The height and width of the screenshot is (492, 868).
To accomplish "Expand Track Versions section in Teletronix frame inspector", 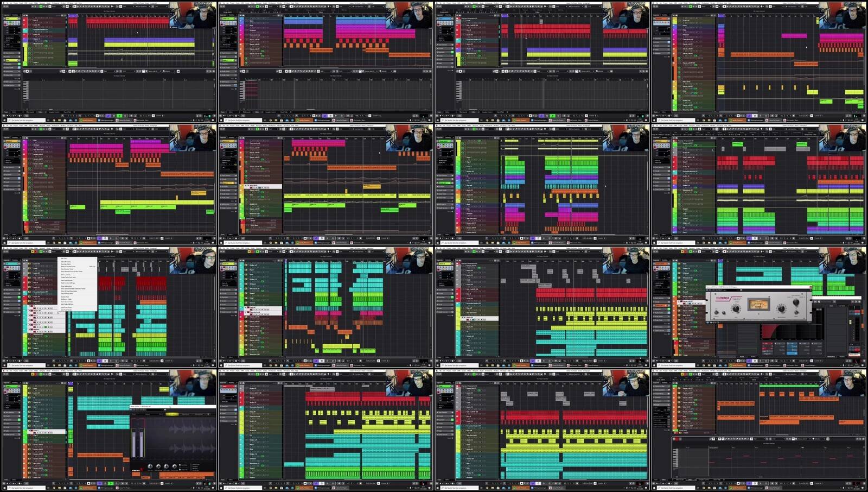I will coord(661,298).
